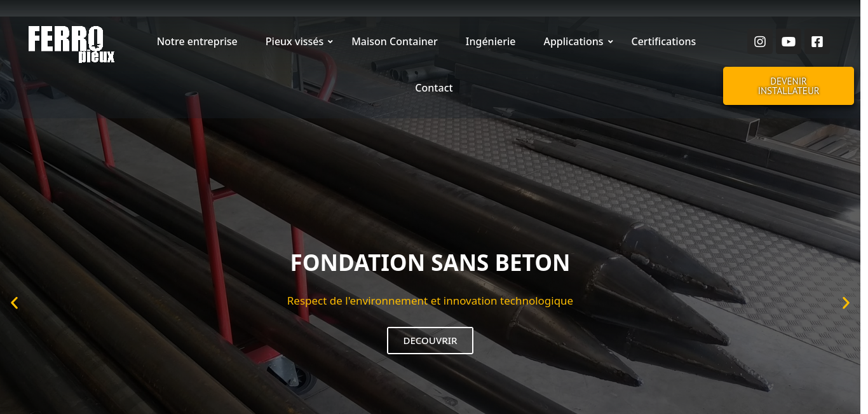The height and width of the screenshot is (414, 868).
Task: Click the Ferro Pieux logo
Action: pyautogui.click(x=71, y=45)
